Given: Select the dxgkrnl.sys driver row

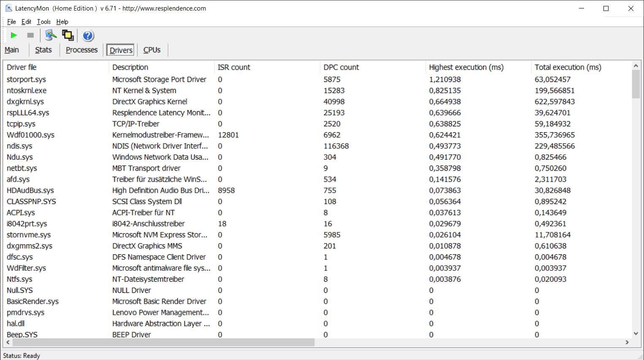Looking at the screenshot, I should point(317,101).
